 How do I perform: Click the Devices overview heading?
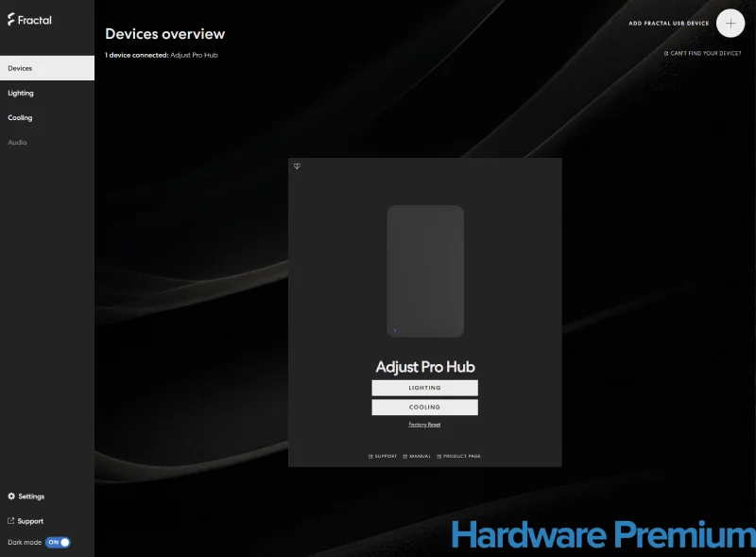click(x=164, y=34)
